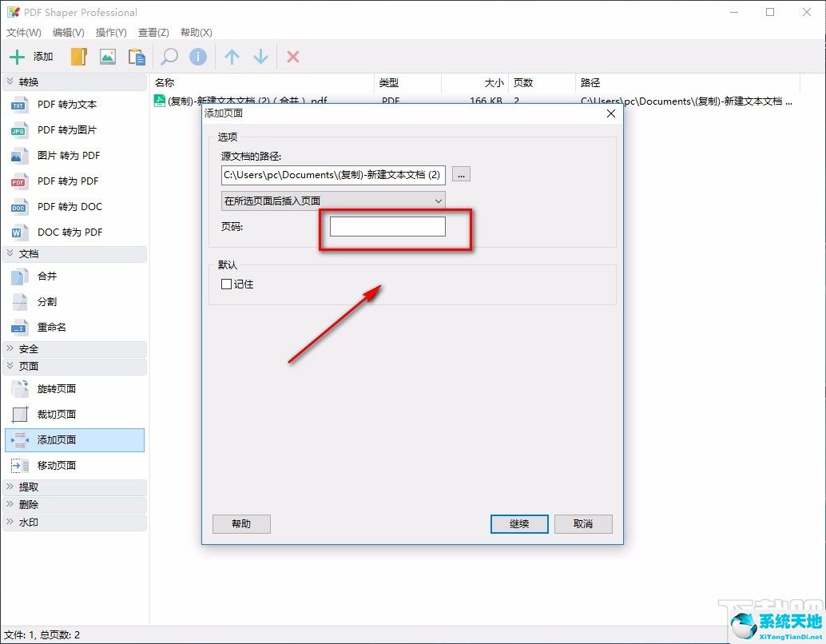826x644 pixels.
Task: Click inside the 页码 page number field
Action: pyautogui.click(x=386, y=226)
